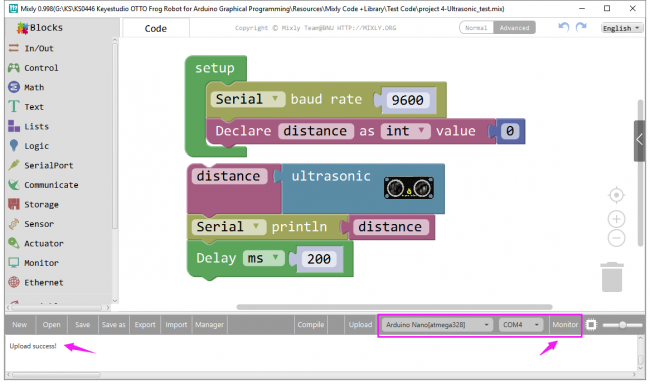This screenshot has width=650, height=384.
Task: Click the Upload button
Action: (x=360, y=325)
